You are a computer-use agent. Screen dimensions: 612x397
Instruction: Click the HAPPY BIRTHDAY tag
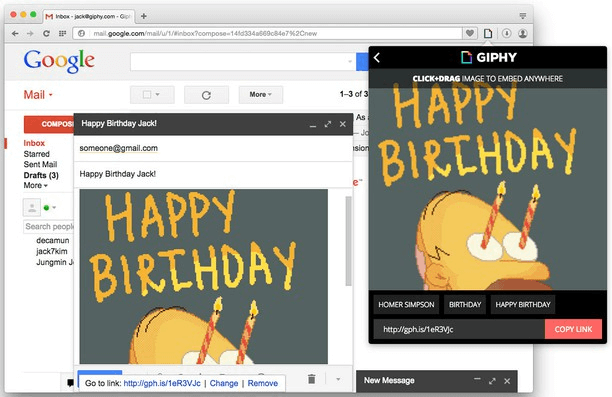tap(523, 304)
